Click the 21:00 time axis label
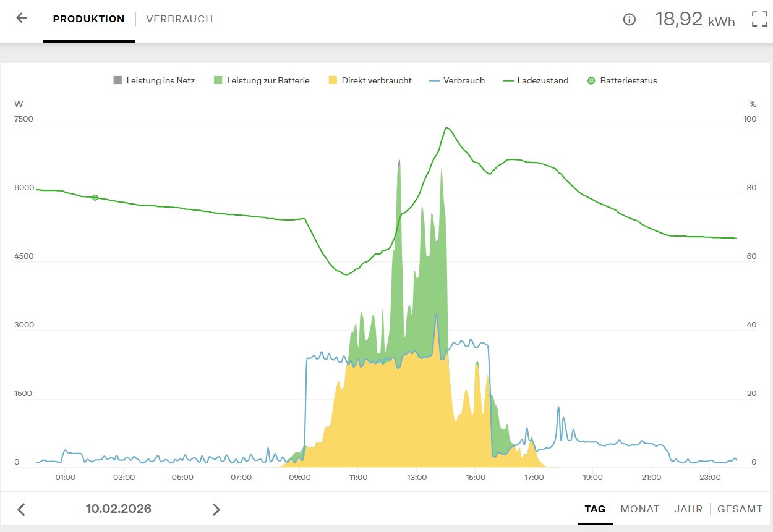Image resolution: width=773 pixels, height=532 pixels. [651, 478]
